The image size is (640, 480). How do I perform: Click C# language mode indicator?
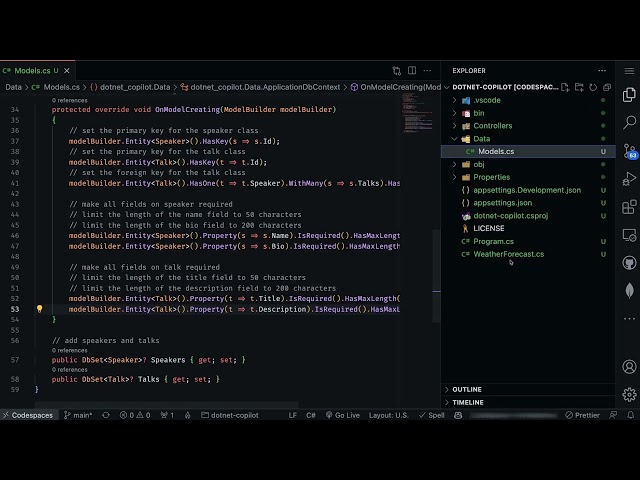(x=311, y=415)
